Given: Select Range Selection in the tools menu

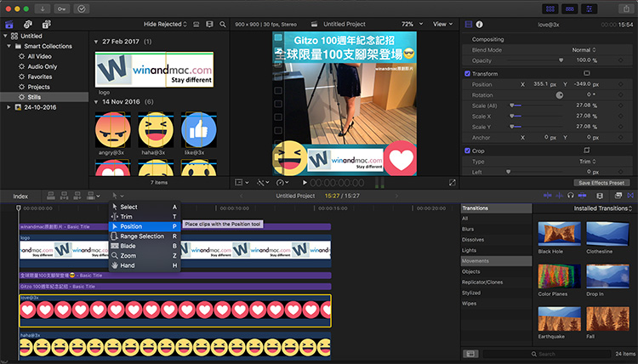Looking at the screenshot, I should coord(141,236).
